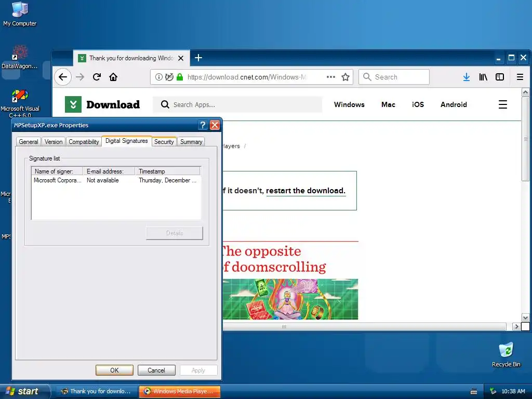Click Cancel in Properties dialog
532x399 pixels.
tap(156, 370)
